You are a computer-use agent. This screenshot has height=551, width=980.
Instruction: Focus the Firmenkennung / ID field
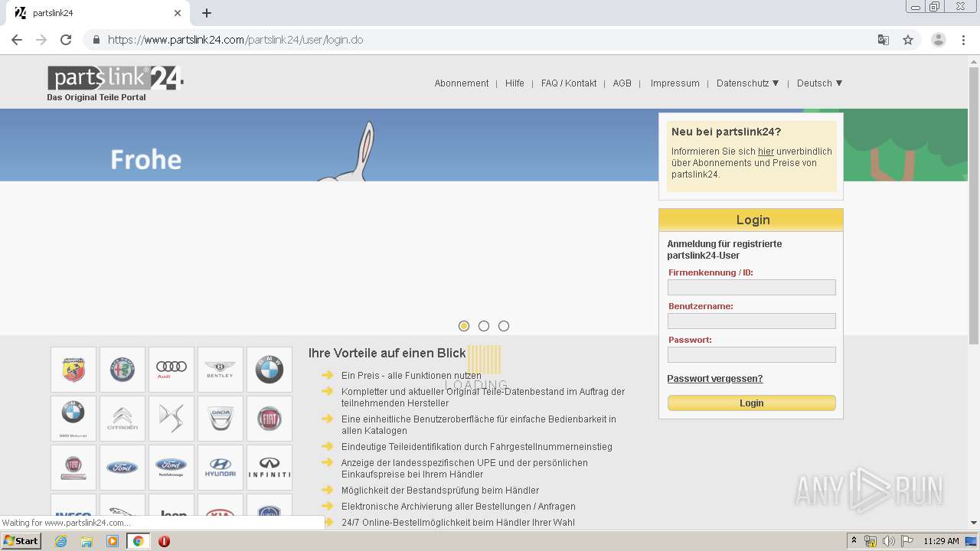click(x=751, y=288)
